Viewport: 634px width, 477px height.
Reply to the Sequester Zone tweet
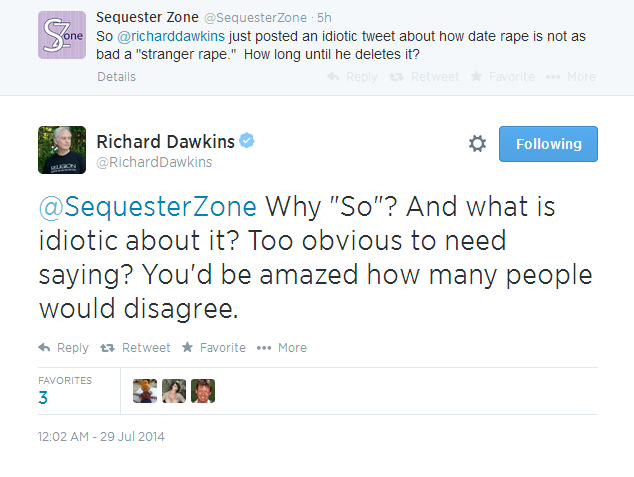point(352,77)
